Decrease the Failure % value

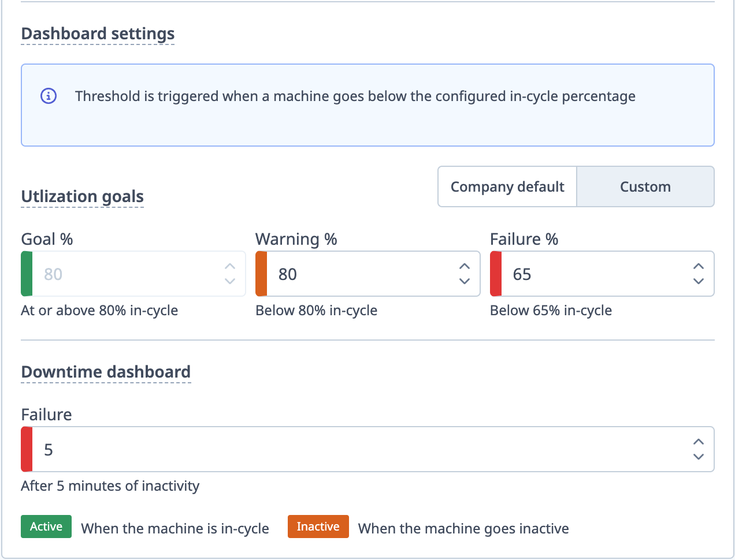(699, 282)
